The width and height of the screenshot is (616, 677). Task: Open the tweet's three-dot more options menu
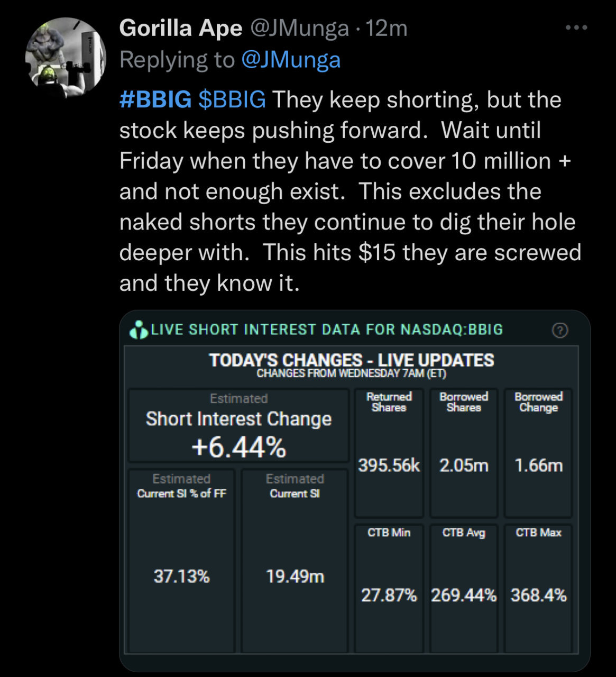[x=576, y=28]
